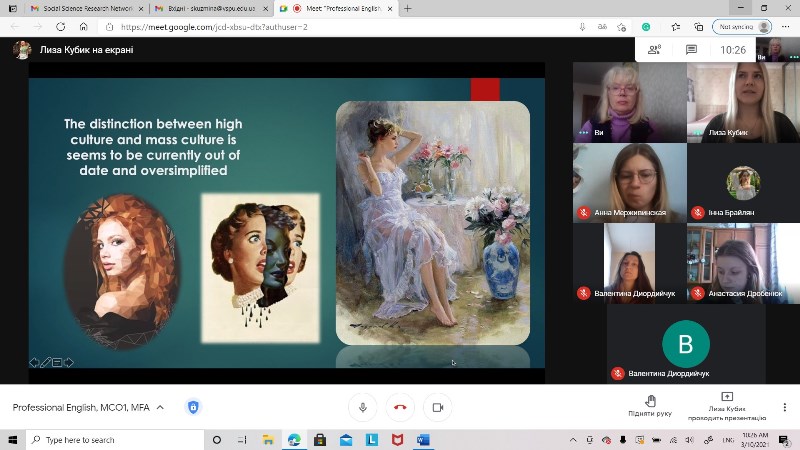Screen dimensions: 800x450
Task: Select the Анастасия Дробенюк video tile
Action: click(x=743, y=263)
